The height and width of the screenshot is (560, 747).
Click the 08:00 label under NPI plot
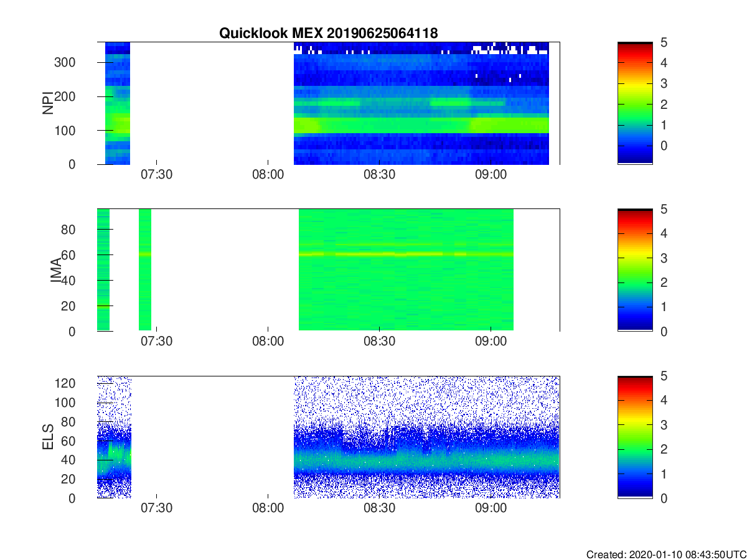[x=268, y=175]
